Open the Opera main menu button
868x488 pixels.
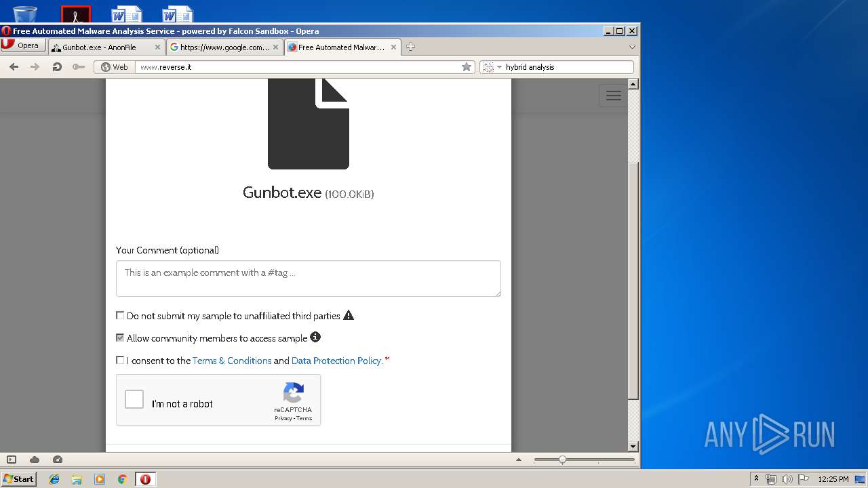pos(23,45)
